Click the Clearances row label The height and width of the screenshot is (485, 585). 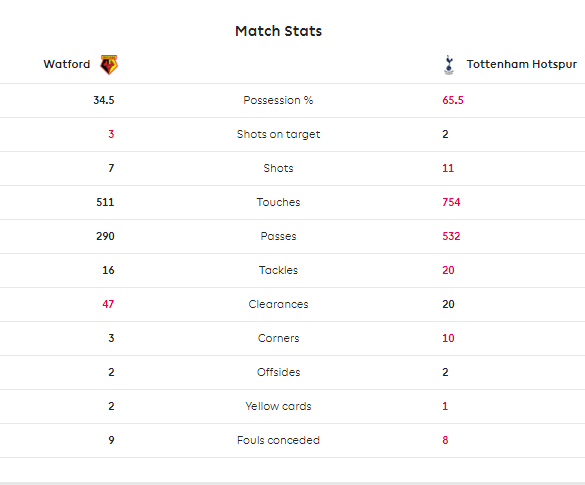click(278, 304)
